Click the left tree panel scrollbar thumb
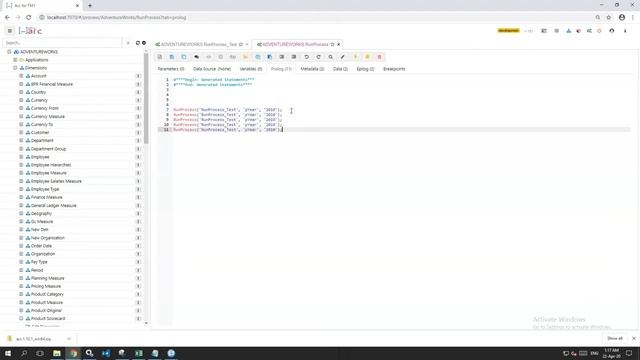 pyautogui.click(x=146, y=98)
